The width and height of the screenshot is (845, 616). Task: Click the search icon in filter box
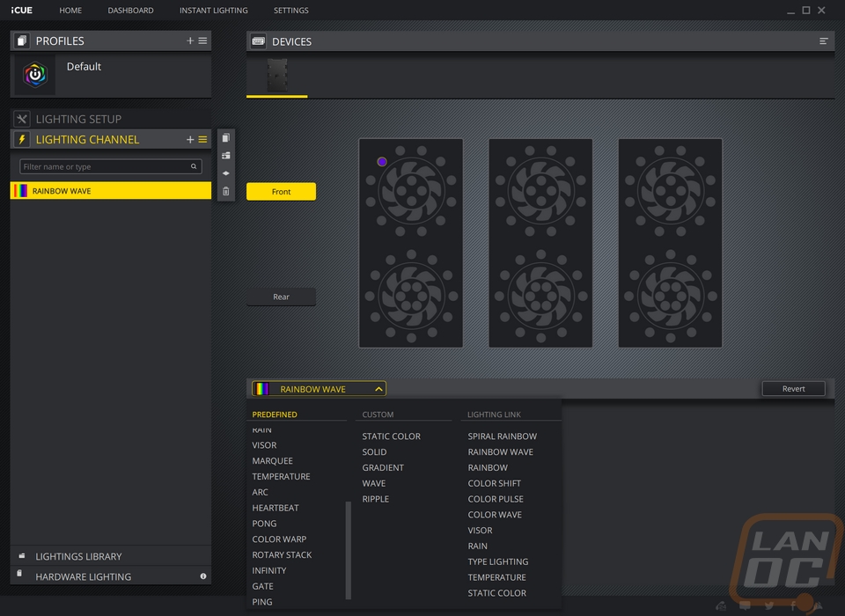click(194, 166)
